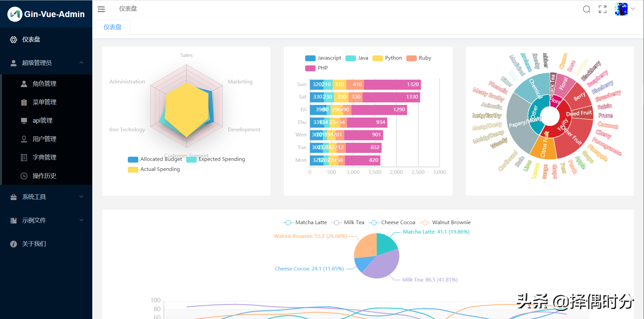Collapse sidebar with hamburger menu icon

[101, 9]
